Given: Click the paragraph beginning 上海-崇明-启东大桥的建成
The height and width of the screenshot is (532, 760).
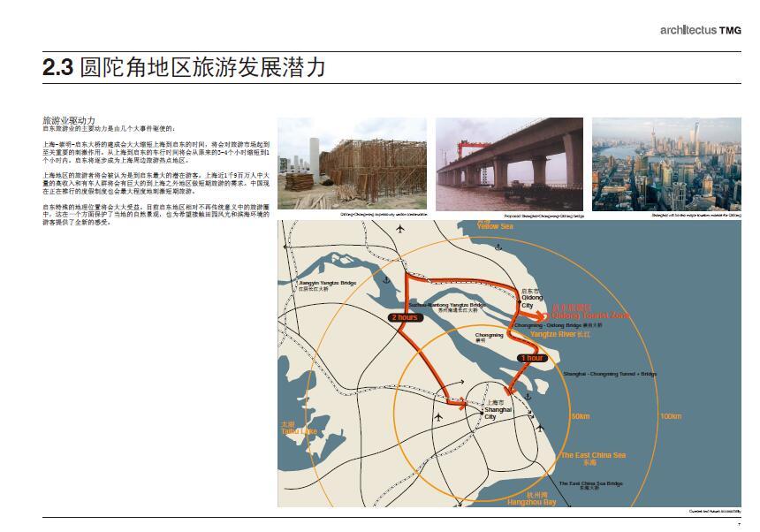Looking at the screenshot, I should [x=156, y=152].
